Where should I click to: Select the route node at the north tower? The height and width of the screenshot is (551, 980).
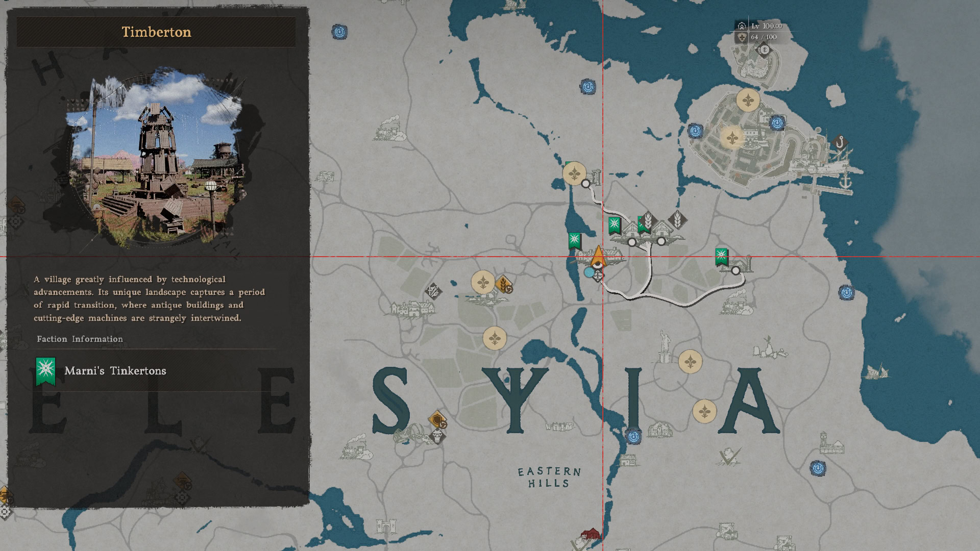point(586,184)
